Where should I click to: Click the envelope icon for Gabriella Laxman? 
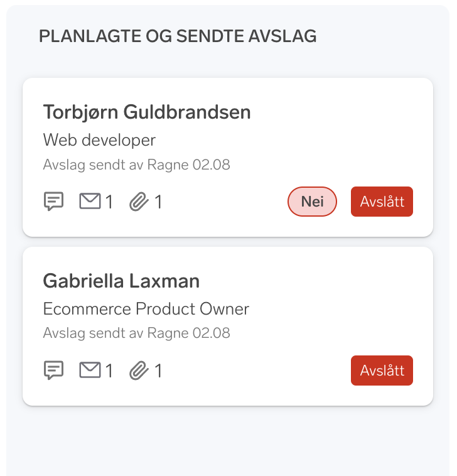pyautogui.click(x=90, y=371)
